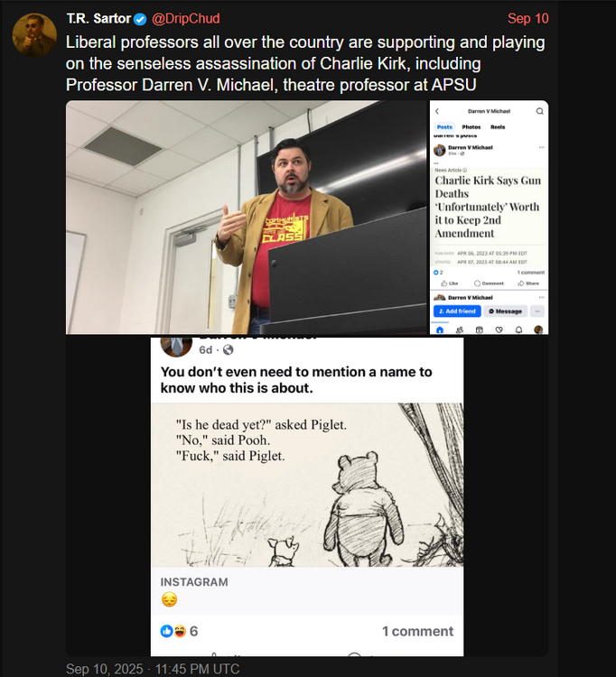This screenshot has width=616, height=677.
Task: Switch to the Photos tab
Action: (x=471, y=127)
